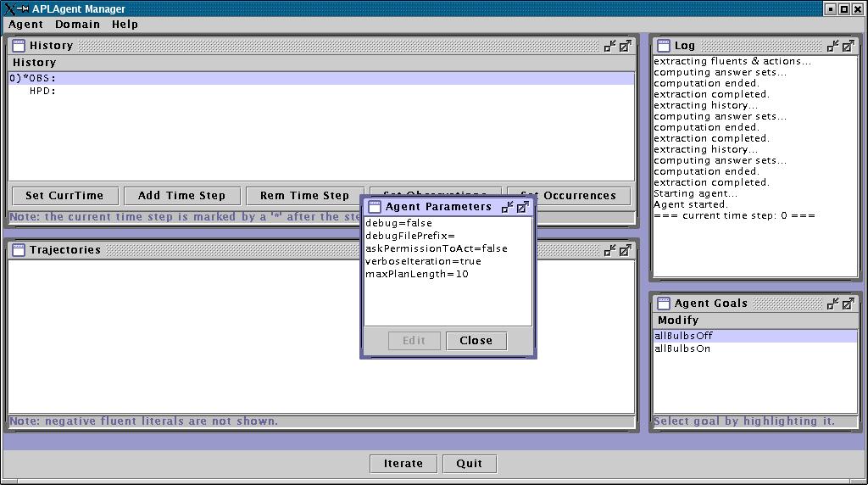Maximize the Trajectories panel
Screen dimensions: 868x485
[x=625, y=250]
